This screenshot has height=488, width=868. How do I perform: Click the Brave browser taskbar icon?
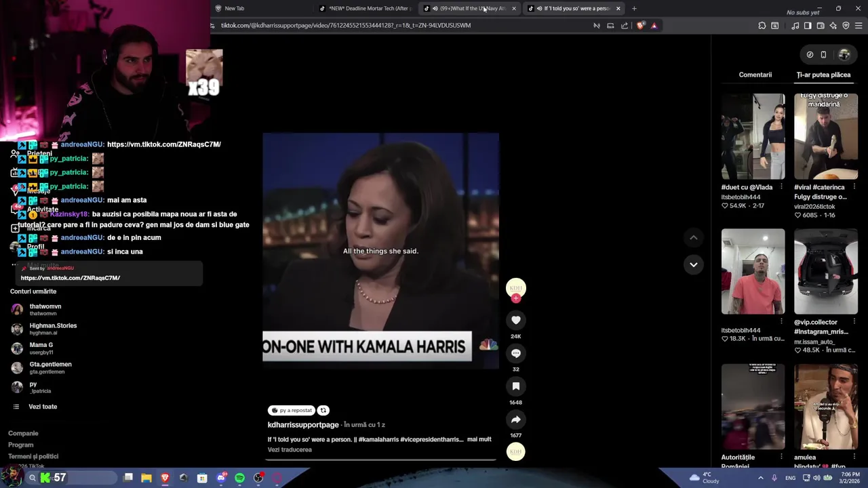pyautogui.click(x=165, y=478)
